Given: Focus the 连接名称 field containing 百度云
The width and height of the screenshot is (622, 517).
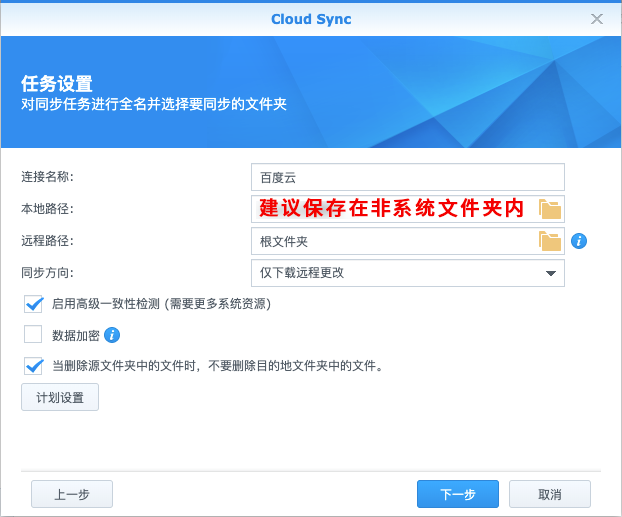Looking at the screenshot, I should [408, 177].
